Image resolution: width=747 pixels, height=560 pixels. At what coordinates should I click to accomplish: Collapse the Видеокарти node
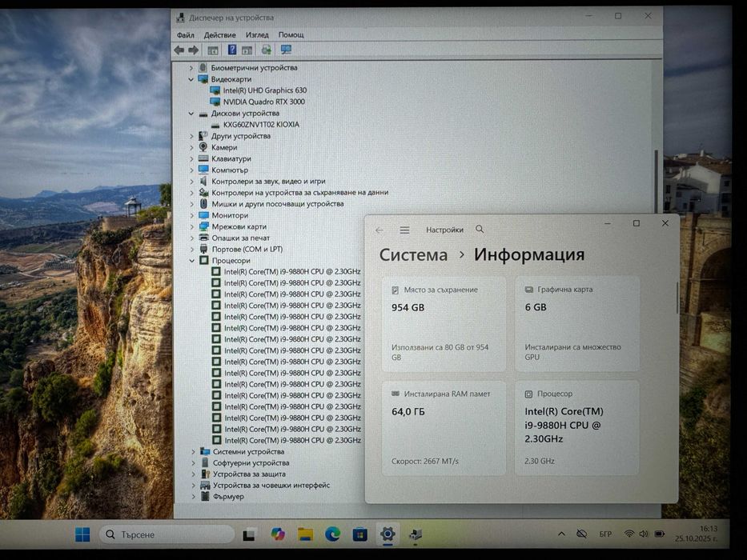point(191,79)
